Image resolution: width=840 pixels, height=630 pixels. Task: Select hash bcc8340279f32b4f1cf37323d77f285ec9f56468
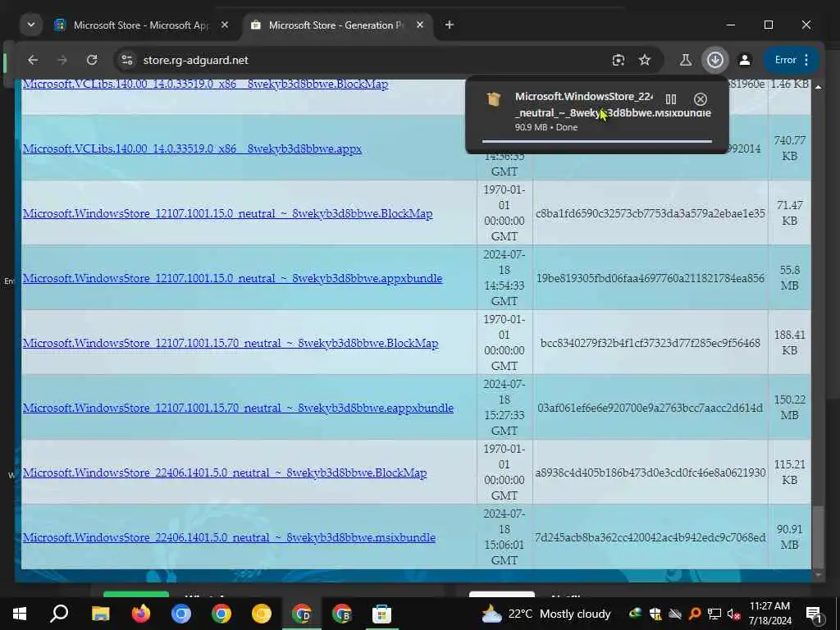[651, 343]
